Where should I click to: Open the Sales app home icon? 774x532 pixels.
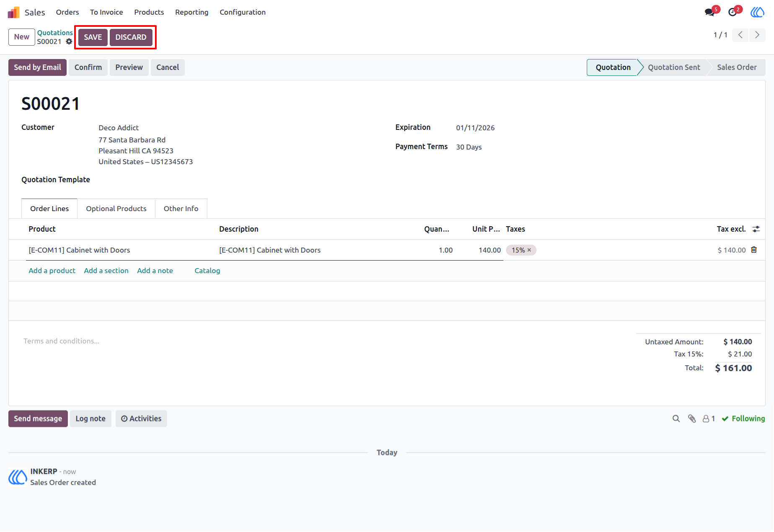(x=14, y=12)
